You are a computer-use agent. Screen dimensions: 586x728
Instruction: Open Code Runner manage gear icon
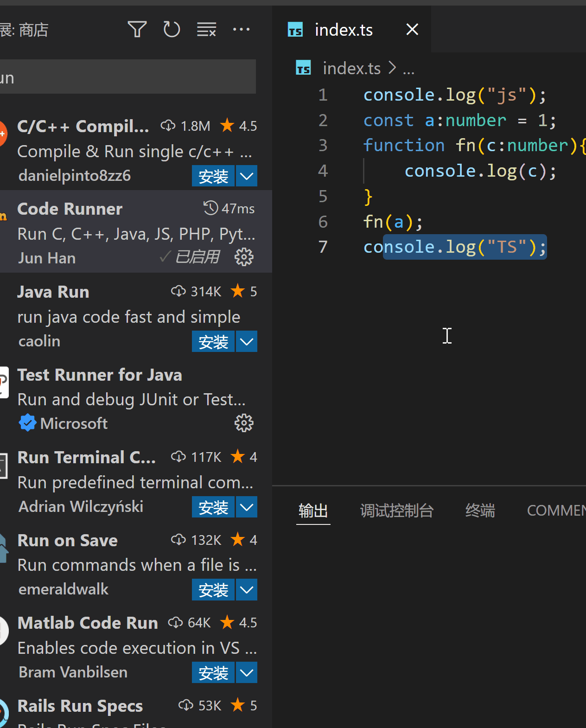click(244, 257)
